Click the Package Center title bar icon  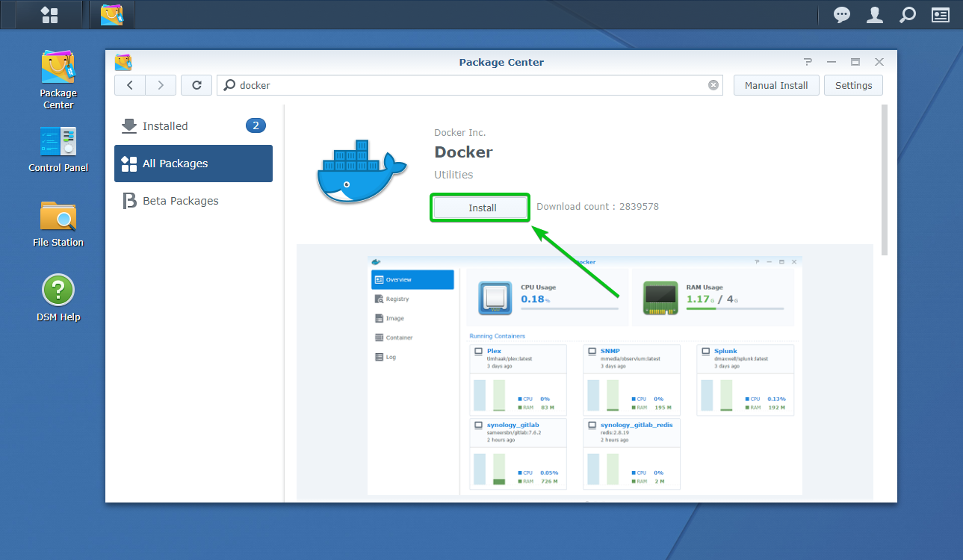coord(123,62)
